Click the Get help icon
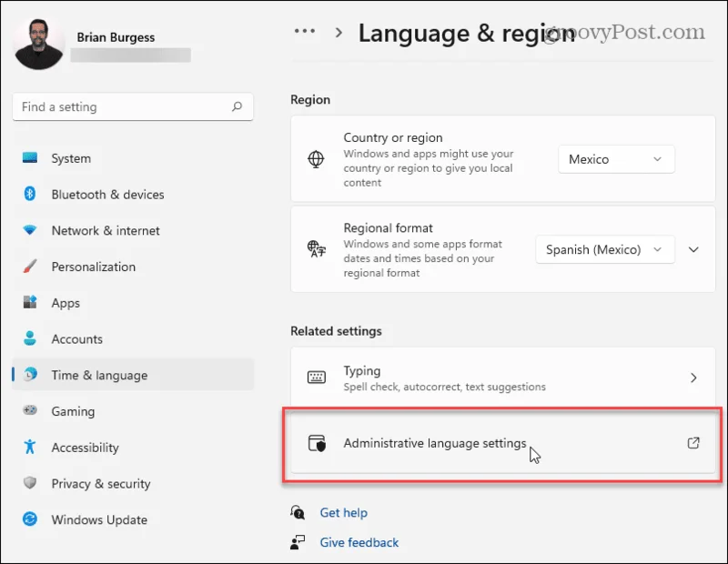The height and width of the screenshot is (564, 728). (x=298, y=512)
